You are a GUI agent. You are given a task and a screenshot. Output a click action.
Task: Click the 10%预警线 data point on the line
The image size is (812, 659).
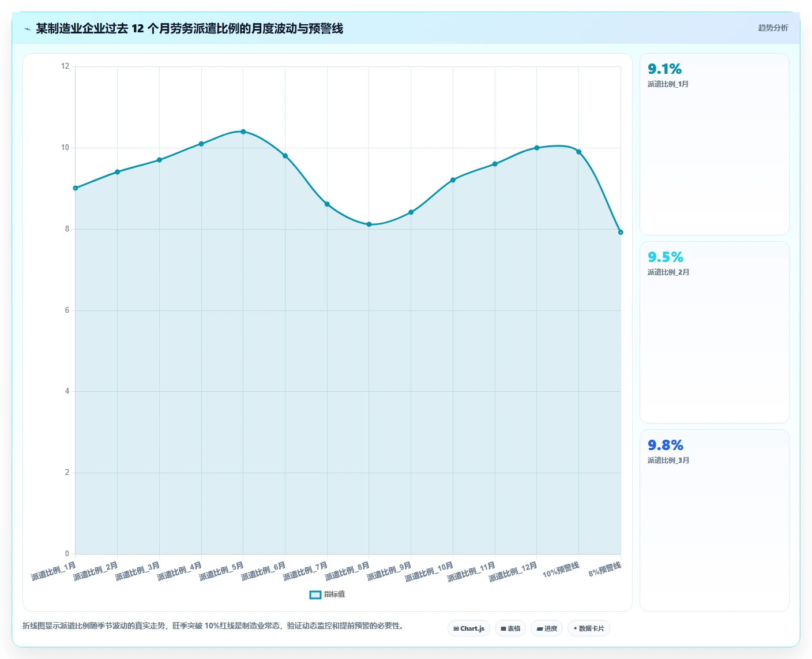[578, 152]
